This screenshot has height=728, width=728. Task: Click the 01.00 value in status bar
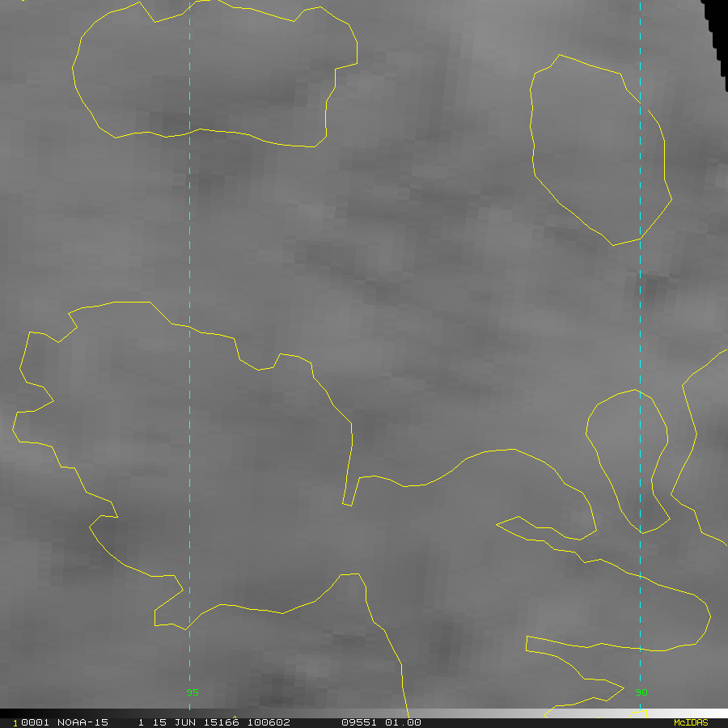403,722
